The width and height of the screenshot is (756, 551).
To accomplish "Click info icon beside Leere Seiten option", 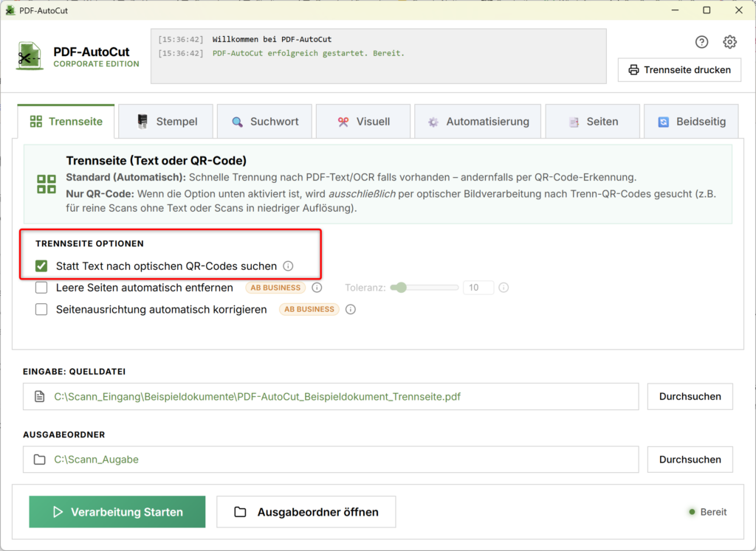I will click(317, 288).
